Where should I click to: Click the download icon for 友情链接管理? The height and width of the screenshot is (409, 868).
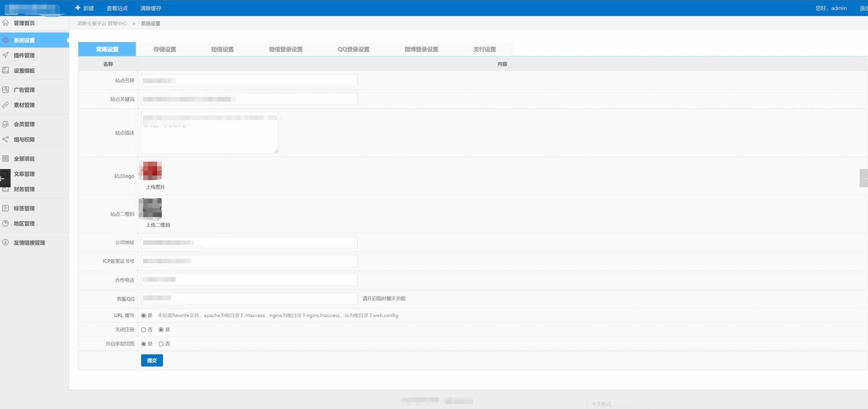coord(5,242)
